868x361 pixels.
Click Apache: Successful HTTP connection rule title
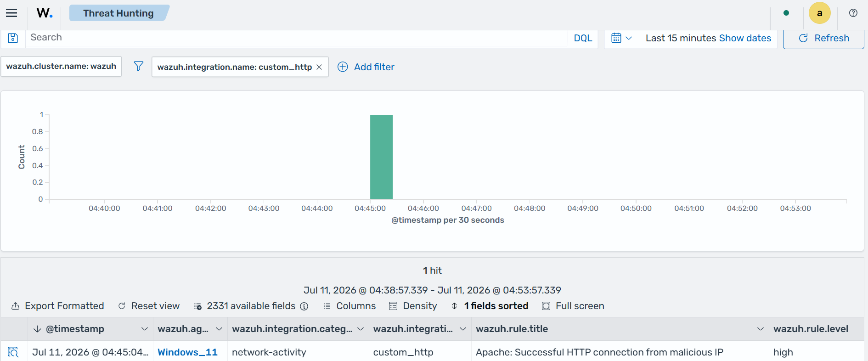coord(599,352)
